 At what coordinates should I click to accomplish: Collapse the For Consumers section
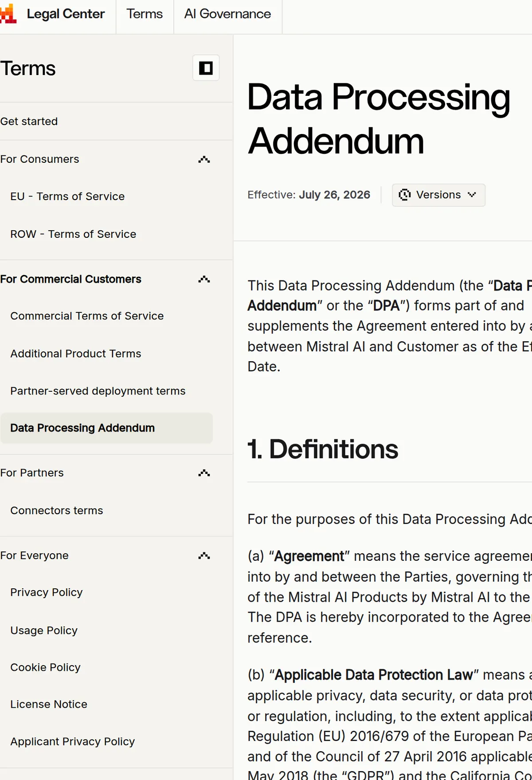pyautogui.click(x=204, y=159)
